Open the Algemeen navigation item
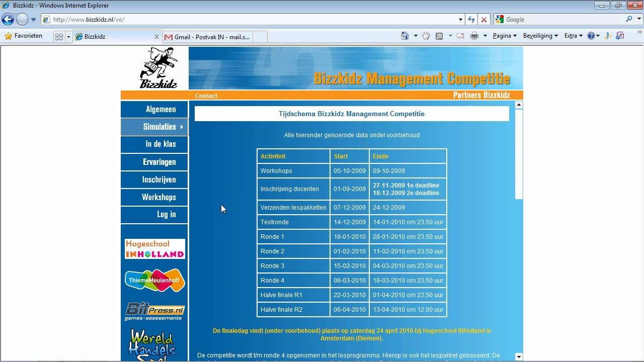This screenshot has width=644, height=362. pos(154,109)
